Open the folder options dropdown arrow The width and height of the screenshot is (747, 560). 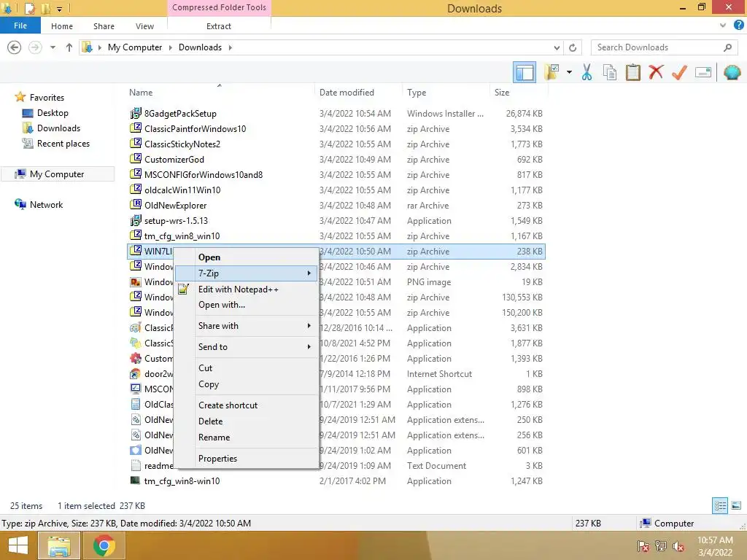(569, 72)
